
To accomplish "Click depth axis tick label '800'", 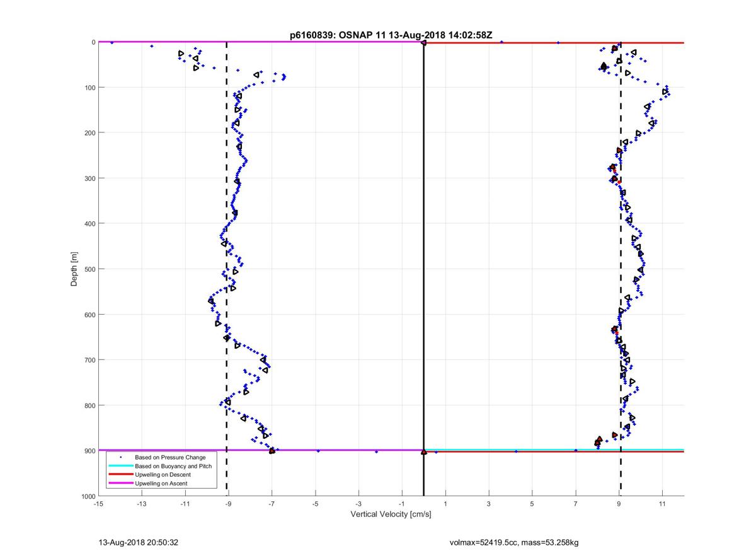I will click(x=89, y=405).
